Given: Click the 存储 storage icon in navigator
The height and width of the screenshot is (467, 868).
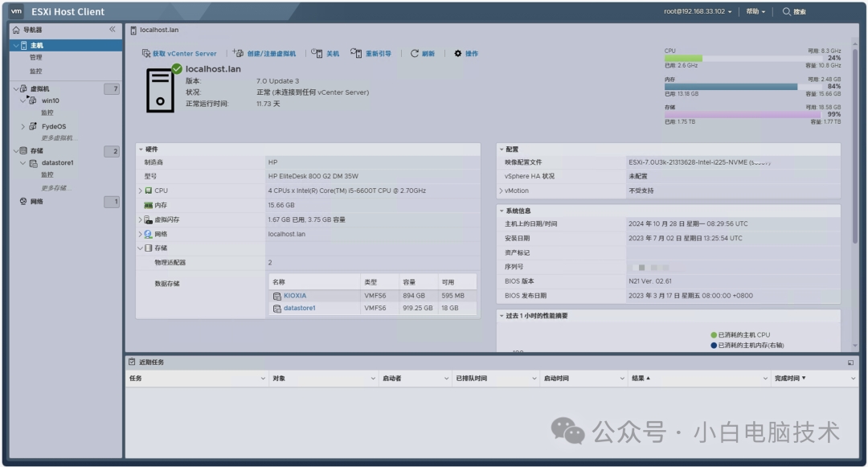Looking at the screenshot, I should (23, 150).
